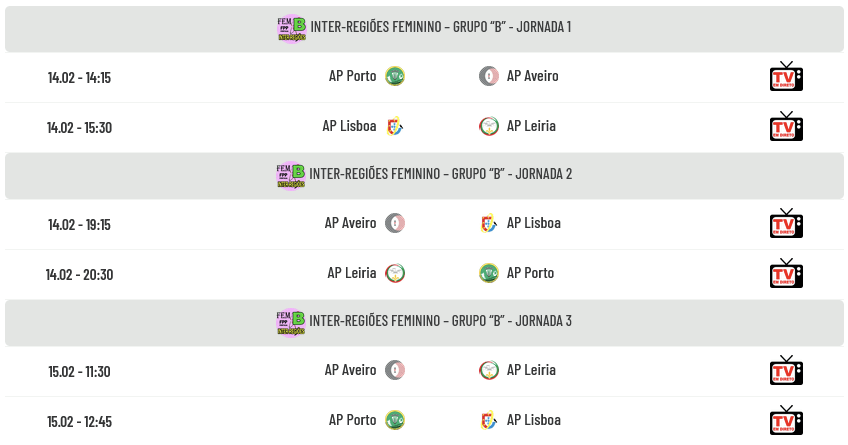Open TV broadcast for Aveiro vs Leiria
Viewport: 848px width, 445px height.
point(786,371)
